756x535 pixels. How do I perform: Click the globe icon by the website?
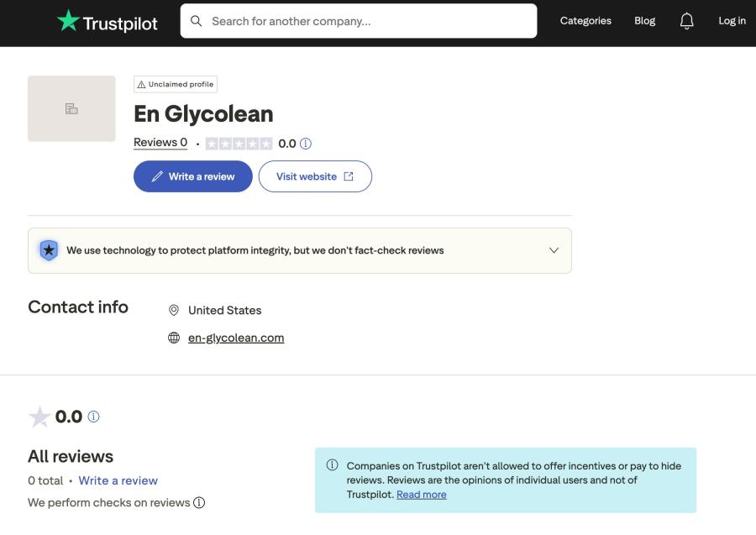174,338
